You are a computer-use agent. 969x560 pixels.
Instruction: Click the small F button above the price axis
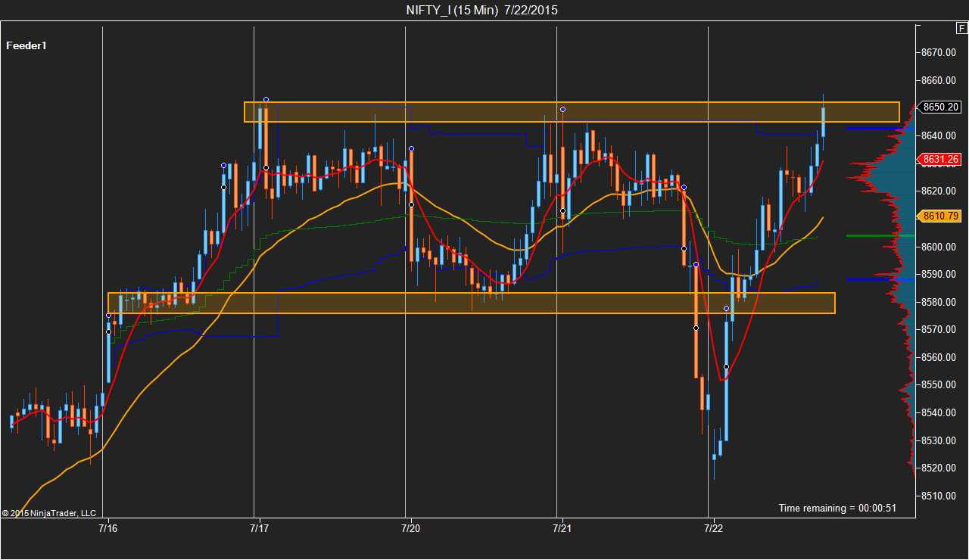tap(961, 29)
